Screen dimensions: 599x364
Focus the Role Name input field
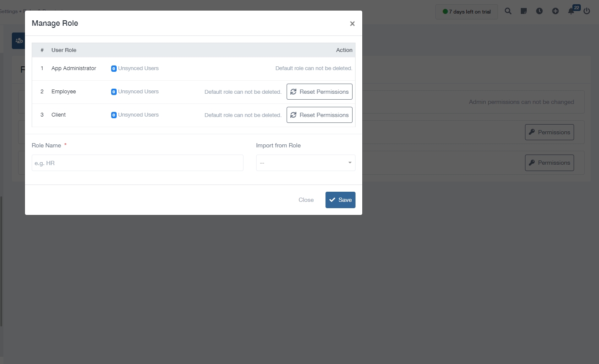[x=137, y=163]
